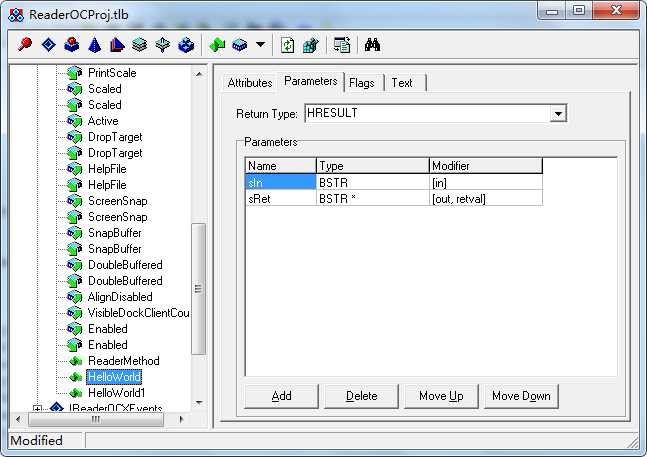The height and width of the screenshot is (457, 647).
Task: Click the New Property toolbar icon
Action: pyautogui.click(x=240, y=45)
